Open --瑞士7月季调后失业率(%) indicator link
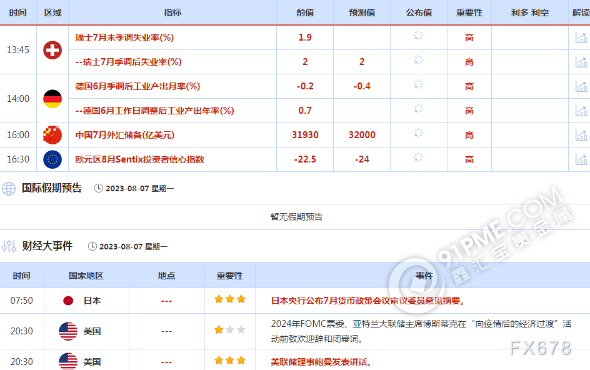 tap(128, 62)
